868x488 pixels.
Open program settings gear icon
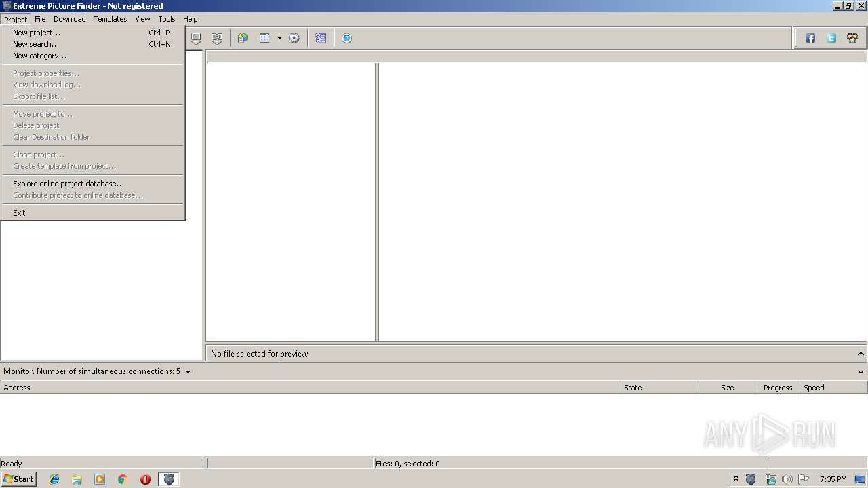tap(294, 39)
